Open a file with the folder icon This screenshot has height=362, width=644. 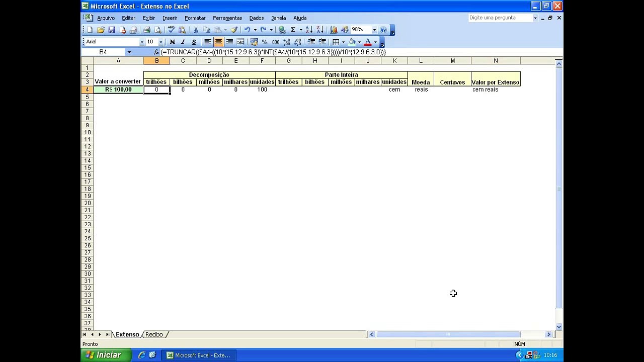click(101, 30)
